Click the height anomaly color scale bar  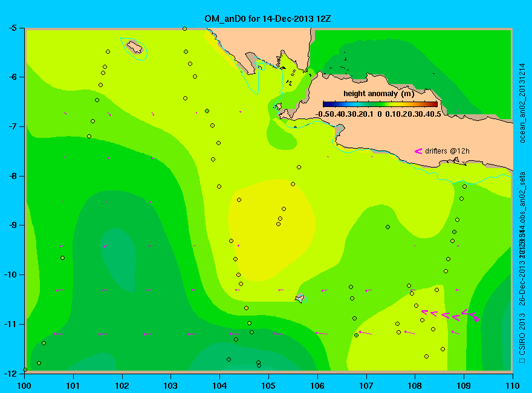[x=380, y=104]
